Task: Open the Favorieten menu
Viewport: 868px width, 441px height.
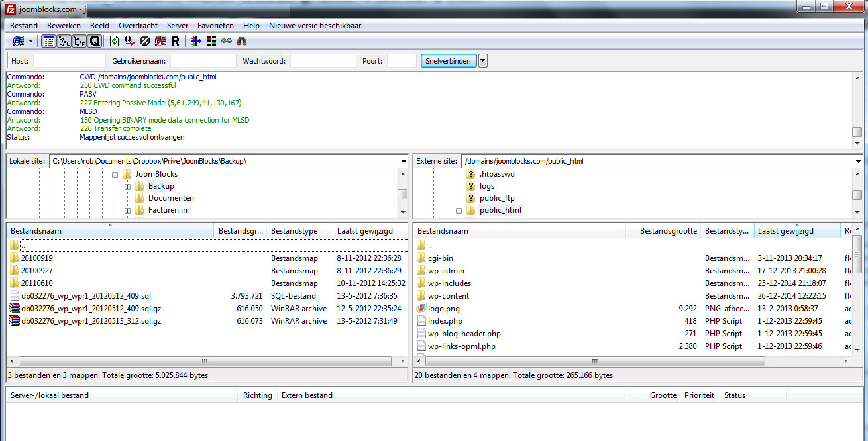Action: coord(215,26)
